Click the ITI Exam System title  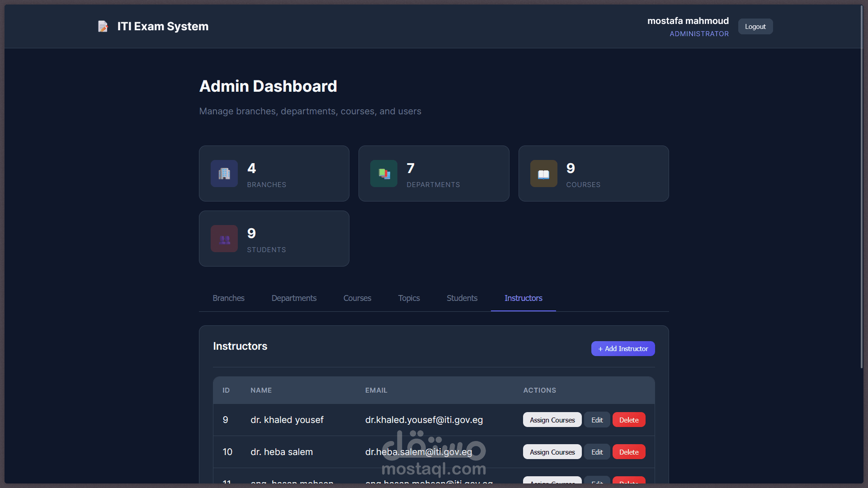pyautogui.click(x=163, y=27)
